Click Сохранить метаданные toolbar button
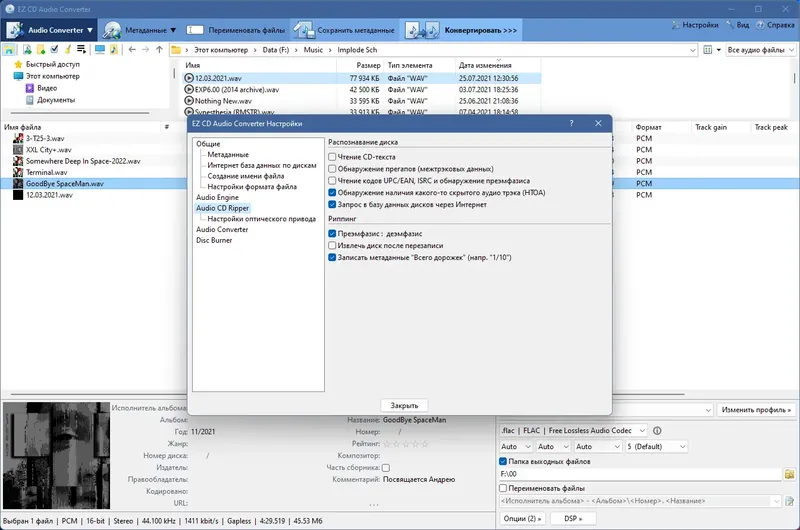This screenshot has width=800, height=530. tap(344, 30)
